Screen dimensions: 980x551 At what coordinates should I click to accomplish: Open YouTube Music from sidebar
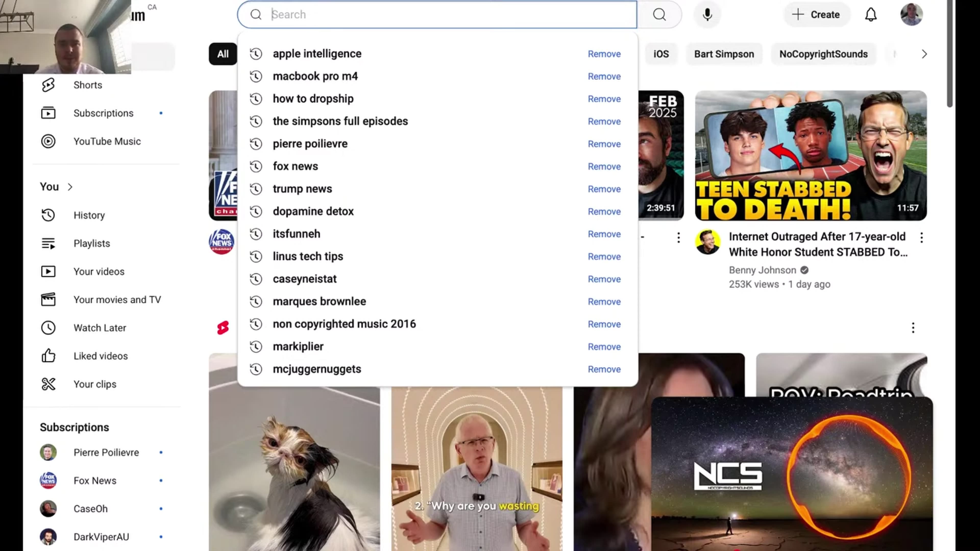(106, 142)
